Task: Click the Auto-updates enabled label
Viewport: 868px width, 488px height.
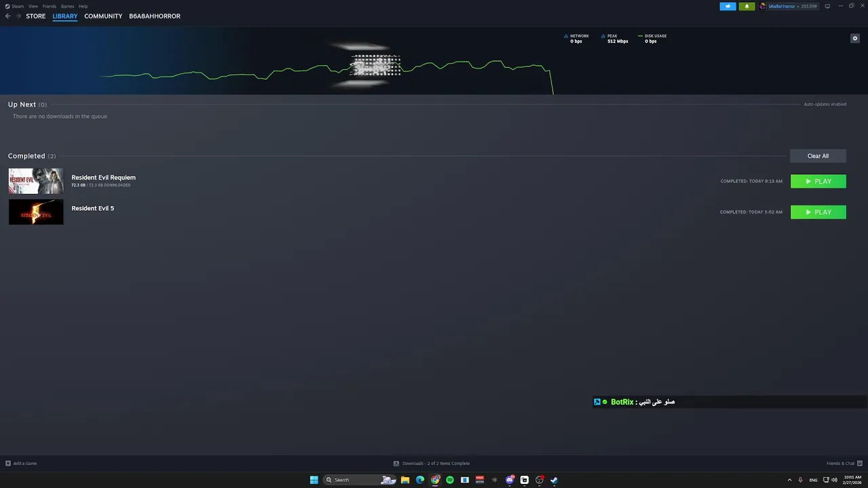Action: (825, 104)
